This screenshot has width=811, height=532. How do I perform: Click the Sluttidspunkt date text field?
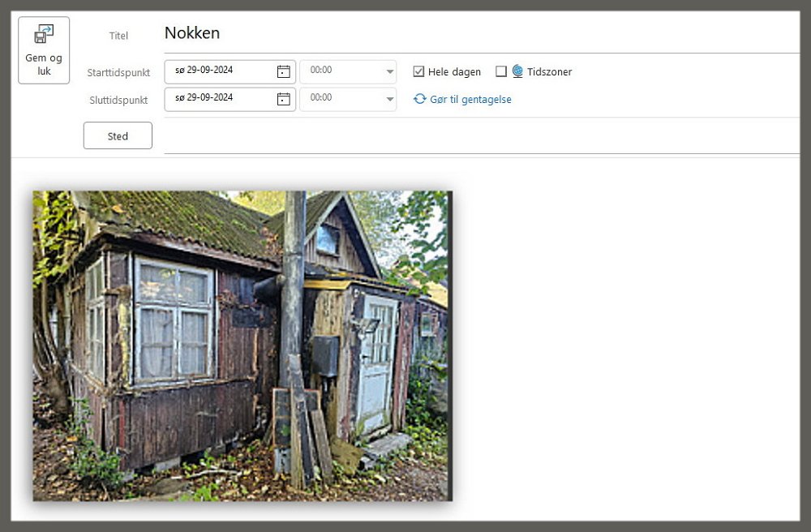pos(219,99)
